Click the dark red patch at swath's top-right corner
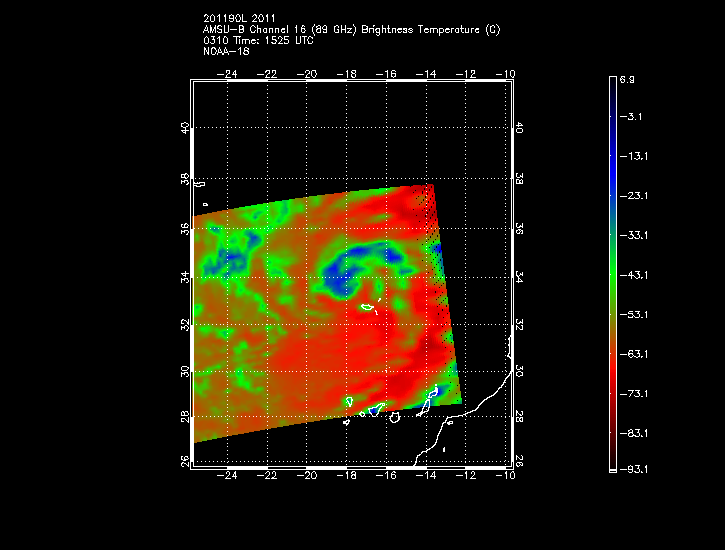The height and width of the screenshot is (550, 725). tap(418, 200)
